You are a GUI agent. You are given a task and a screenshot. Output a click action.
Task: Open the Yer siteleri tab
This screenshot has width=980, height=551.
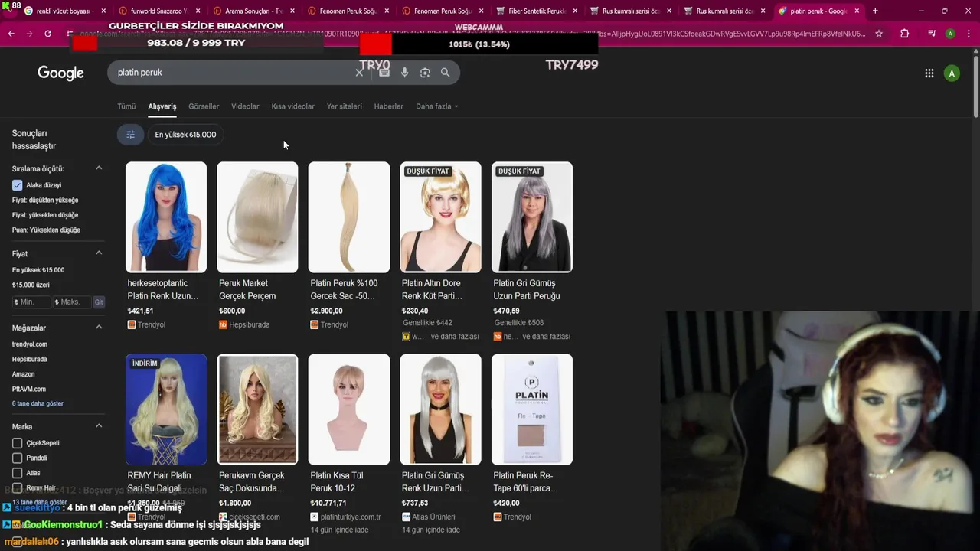coord(344,106)
